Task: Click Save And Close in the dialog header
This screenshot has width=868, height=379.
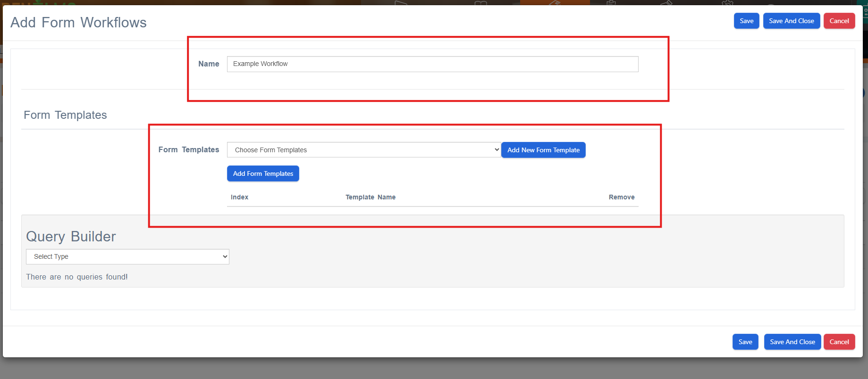Action: [x=792, y=21]
